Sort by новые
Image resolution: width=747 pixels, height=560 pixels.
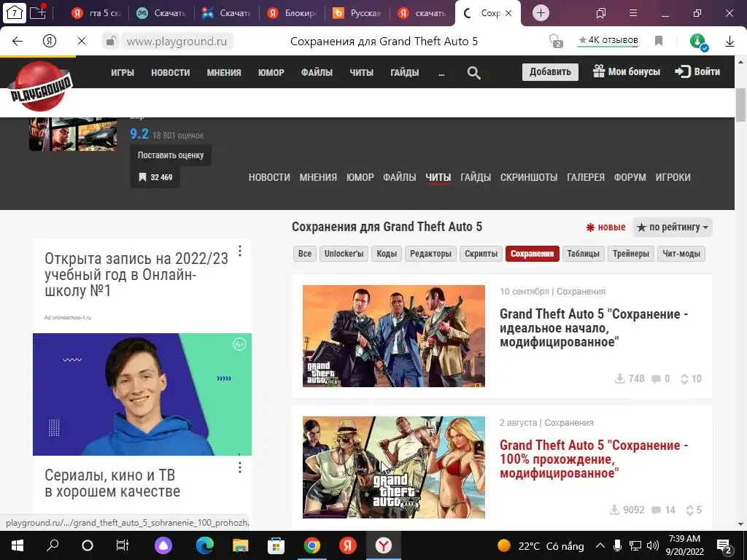click(x=605, y=227)
